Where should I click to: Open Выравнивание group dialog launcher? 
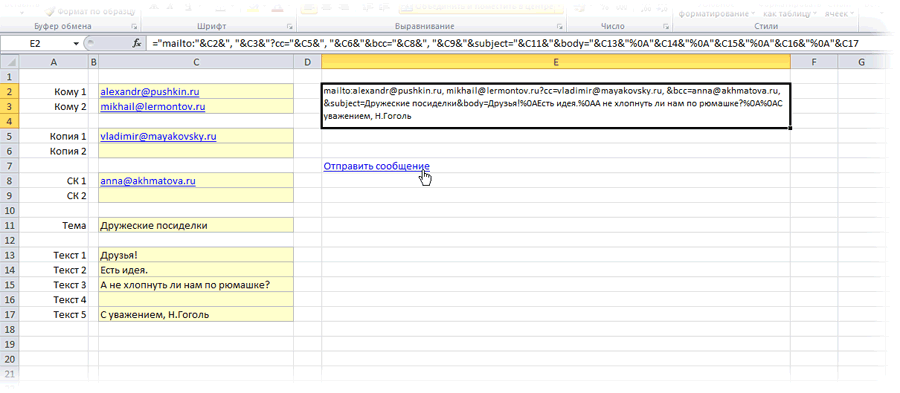[560, 26]
